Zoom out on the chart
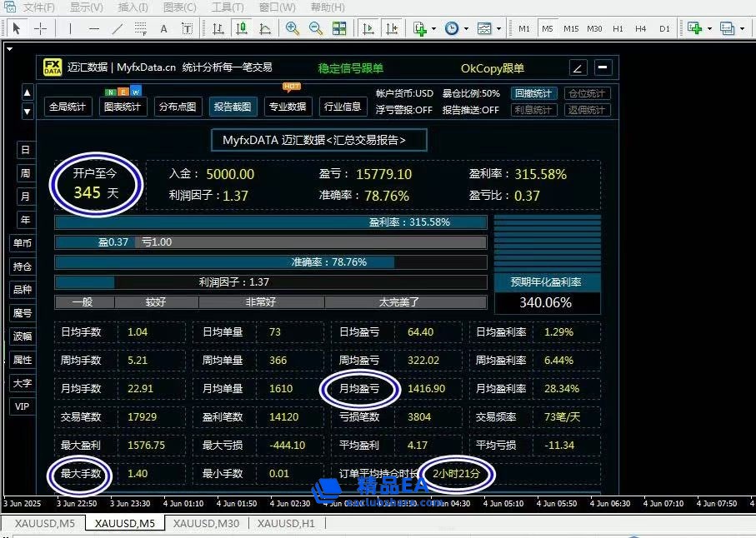756x538 pixels. click(316, 29)
